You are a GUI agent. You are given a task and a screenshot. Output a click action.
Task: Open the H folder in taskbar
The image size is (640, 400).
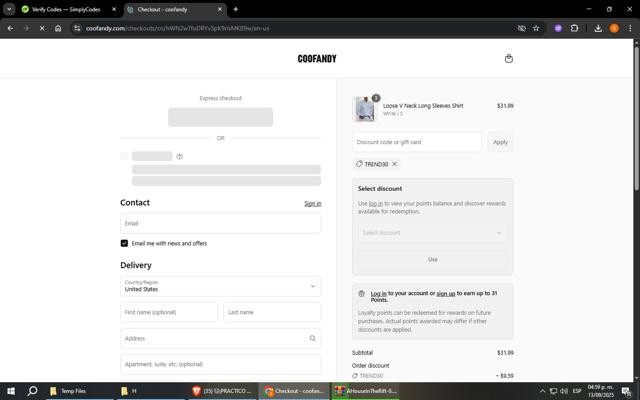pyautogui.click(x=152, y=391)
